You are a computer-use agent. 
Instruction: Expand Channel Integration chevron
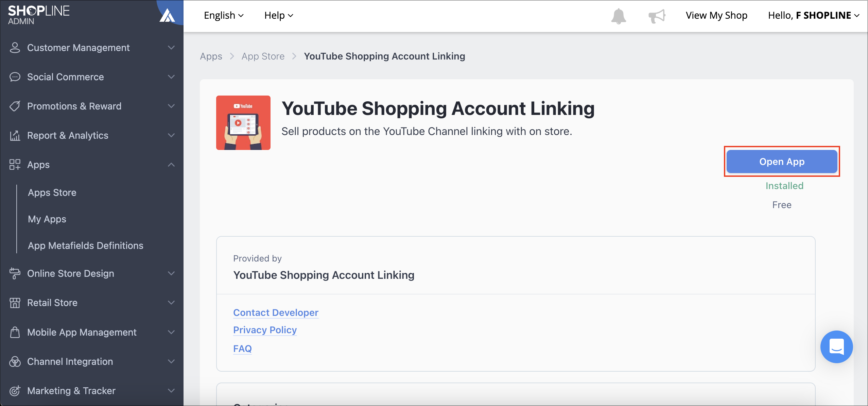click(171, 361)
